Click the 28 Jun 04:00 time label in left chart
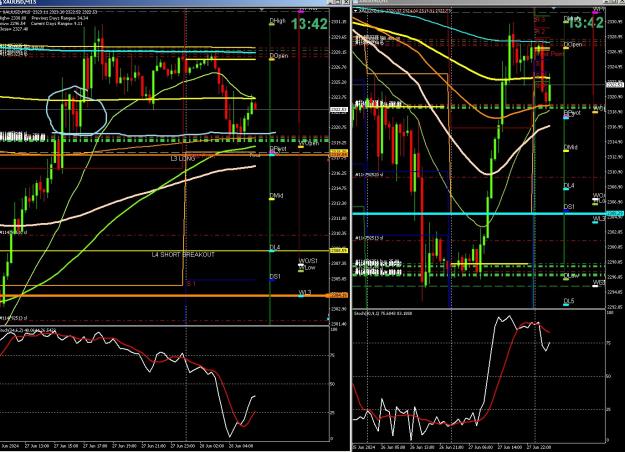The image size is (625, 452). [x=241, y=446]
